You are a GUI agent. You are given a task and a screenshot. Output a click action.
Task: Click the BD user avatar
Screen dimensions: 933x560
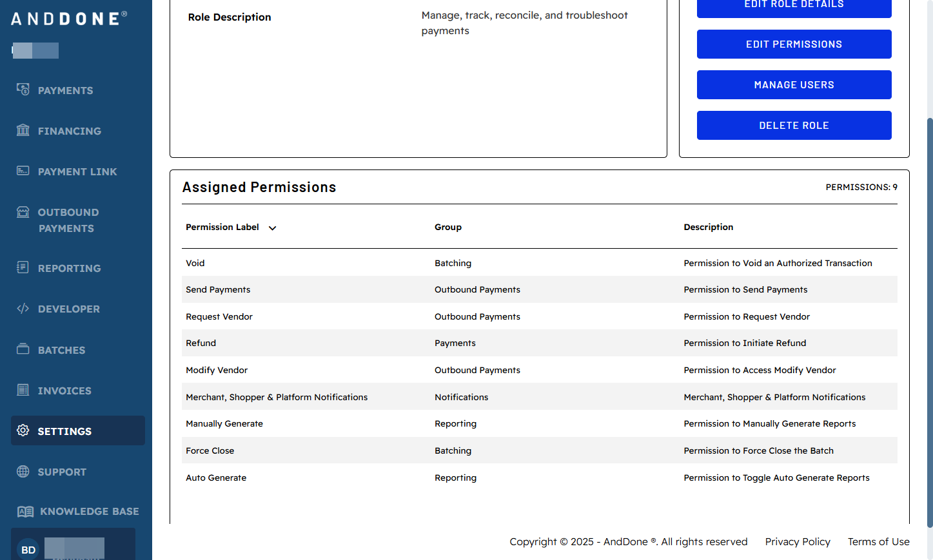[x=28, y=550]
